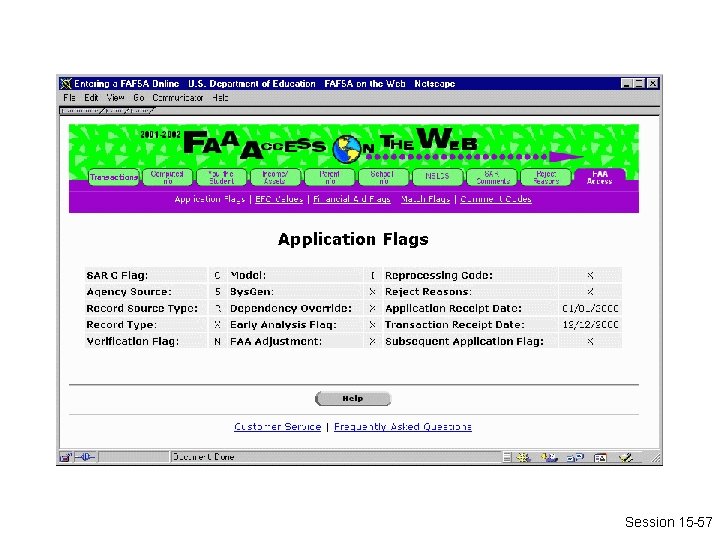Click the Agency Source value 5
The height and width of the screenshot is (540, 720).
point(217,292)
